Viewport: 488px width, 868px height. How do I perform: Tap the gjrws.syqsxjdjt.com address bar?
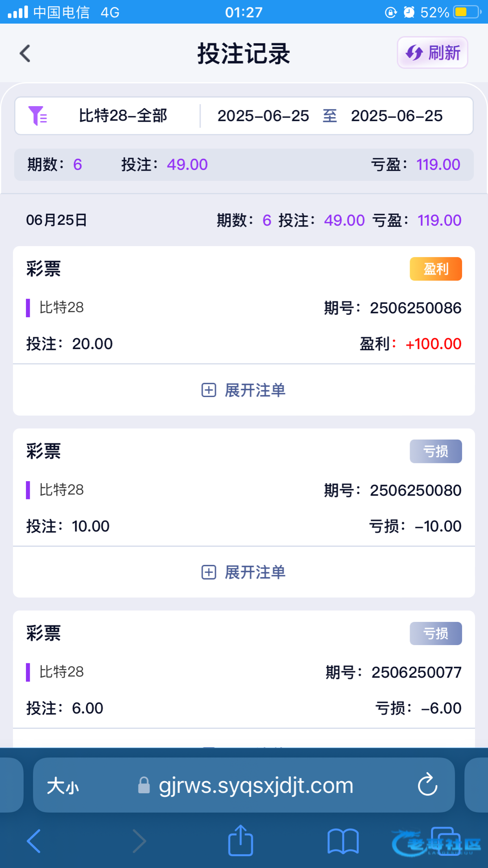point(255,785)
